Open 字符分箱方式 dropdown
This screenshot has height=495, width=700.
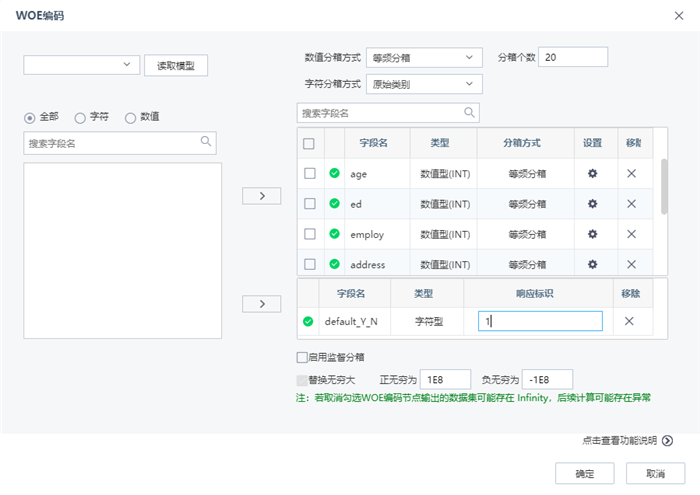(424, 84)
